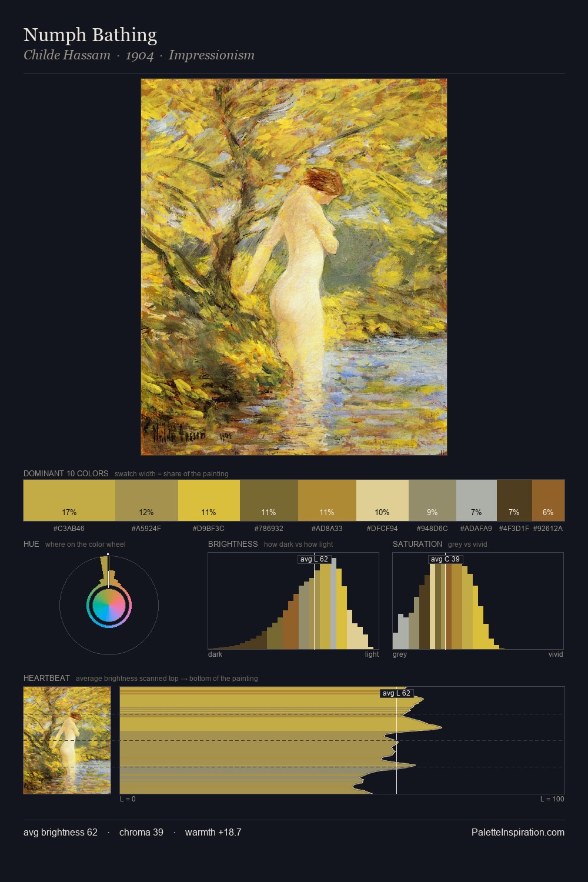The height and width of the screenshot is (882, 588).
Task: Click the hex code #92612A text
Action: point(548,529)
